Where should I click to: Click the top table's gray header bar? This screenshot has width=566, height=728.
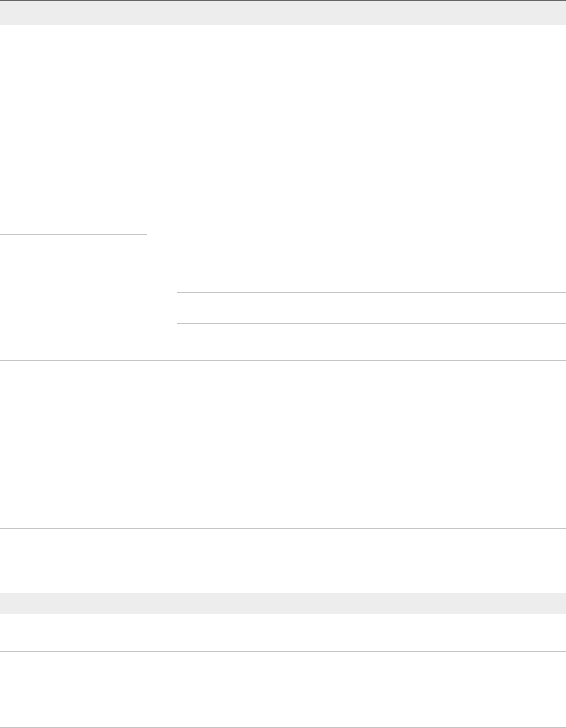(x=283, y=13)
